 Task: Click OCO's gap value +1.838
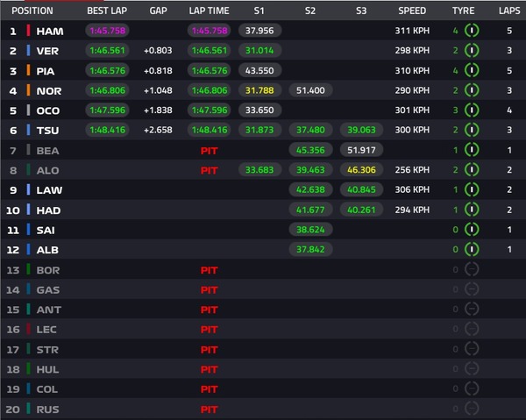(x=158, y=110)
